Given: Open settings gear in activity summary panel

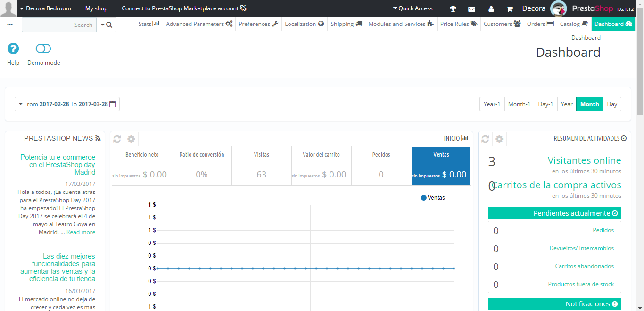Looking at the screenshot, I should tap(499, 139).
